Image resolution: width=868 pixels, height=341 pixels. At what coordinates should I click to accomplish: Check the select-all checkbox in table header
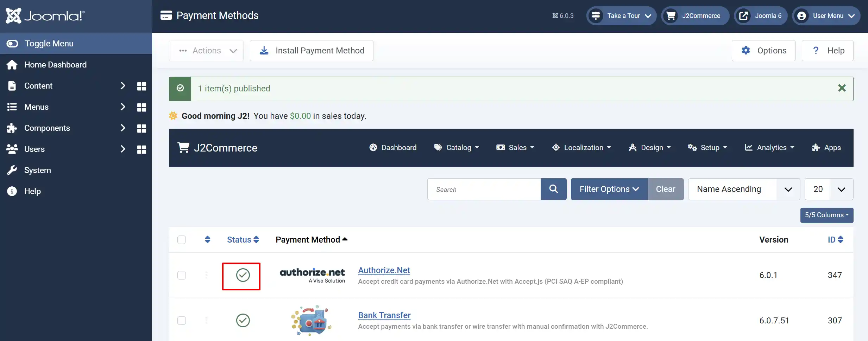[x=182, y=240]
